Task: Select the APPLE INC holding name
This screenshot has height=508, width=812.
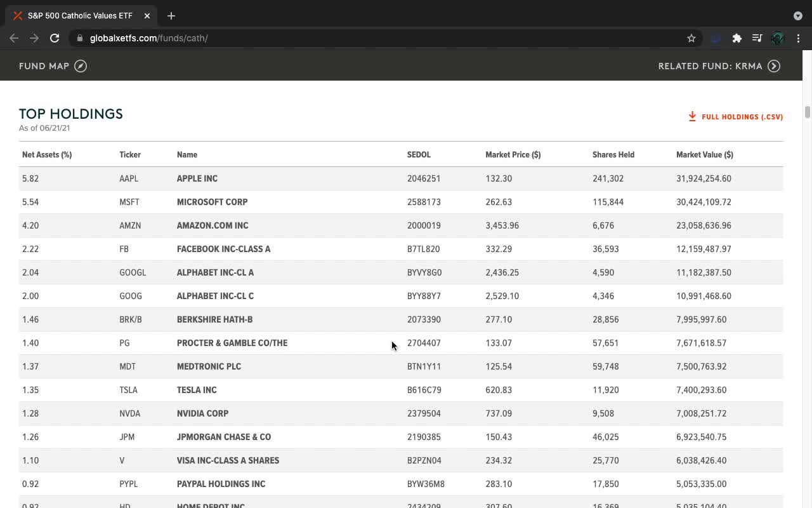Action: coord(197,178)
